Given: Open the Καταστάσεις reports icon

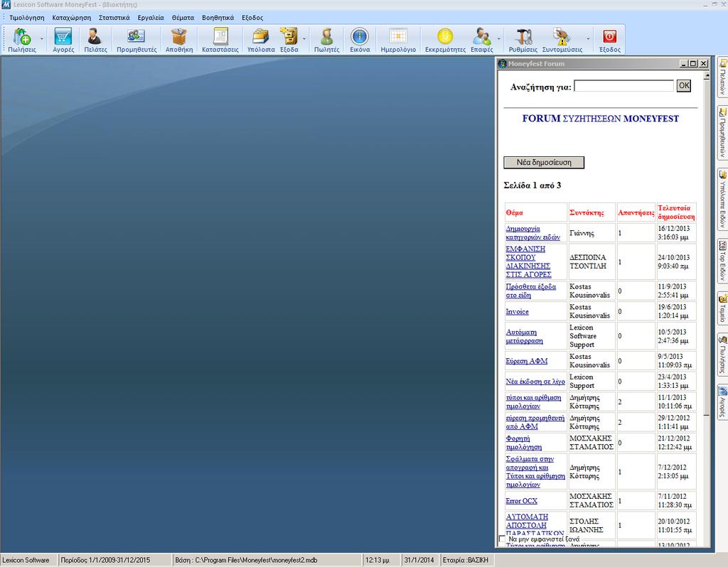Looking at the screenshot, I should click(220, 40).
